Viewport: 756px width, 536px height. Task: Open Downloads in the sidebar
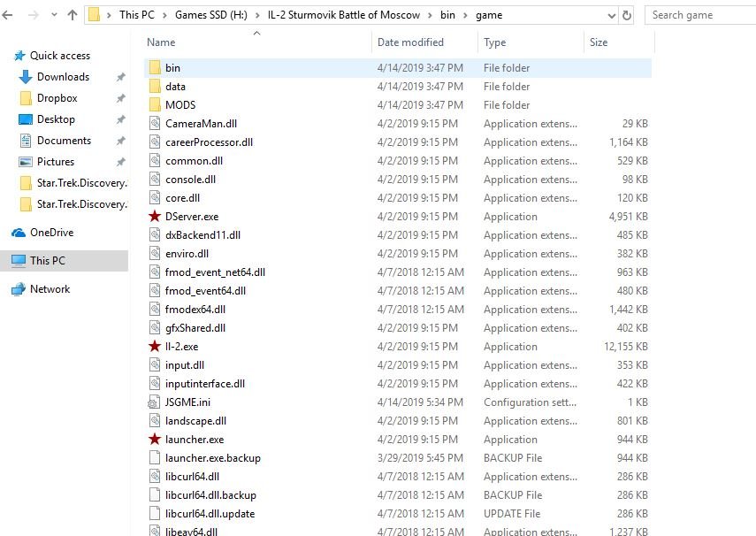point(63,77)
